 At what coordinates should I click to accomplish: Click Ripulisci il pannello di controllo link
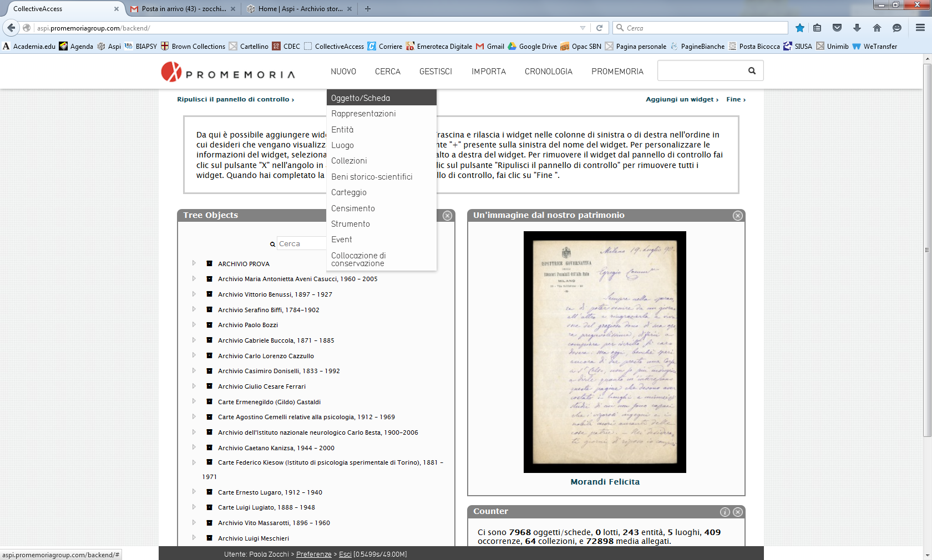click(236, 99)
